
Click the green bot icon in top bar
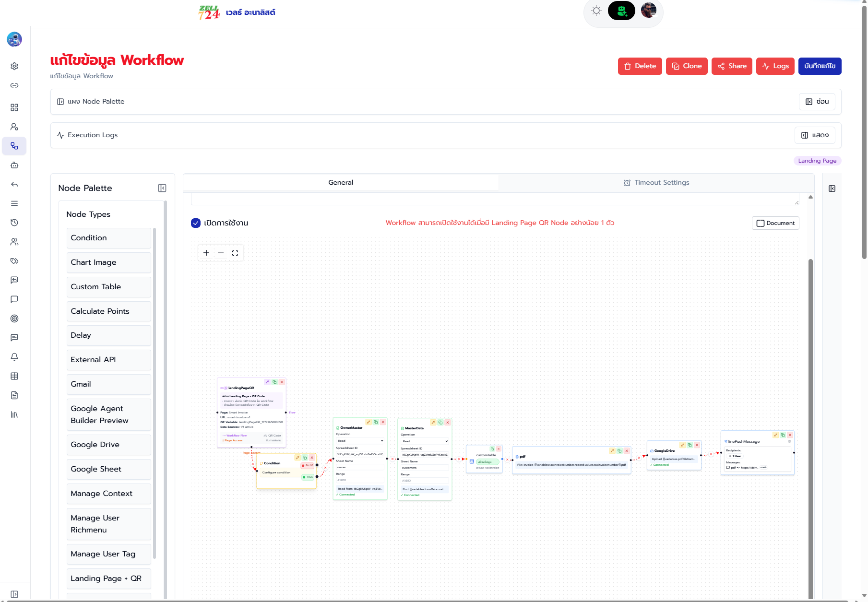point(621,11)
